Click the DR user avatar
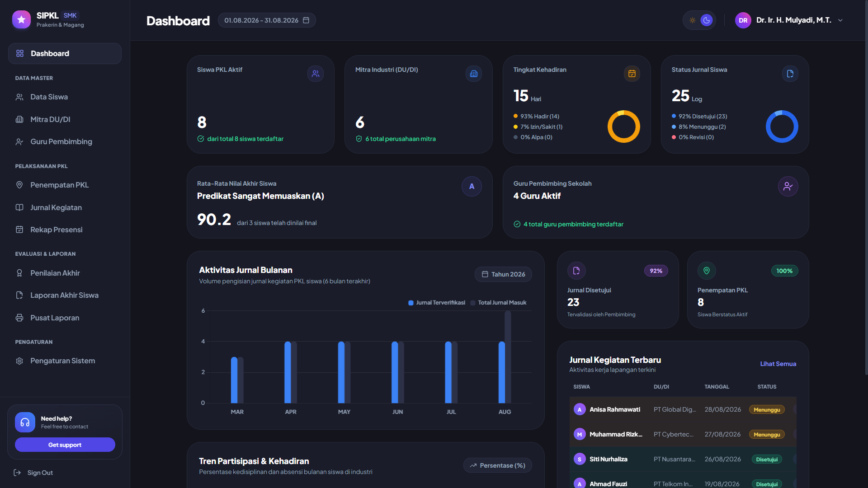Viewport: 868px width, 488px height. [x=743, y=20]
